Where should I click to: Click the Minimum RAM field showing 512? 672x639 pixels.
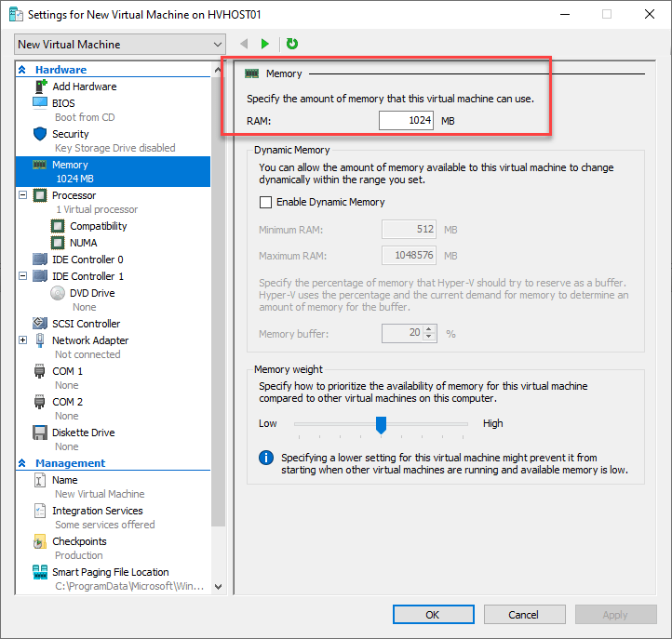click(x=409, y=229)
